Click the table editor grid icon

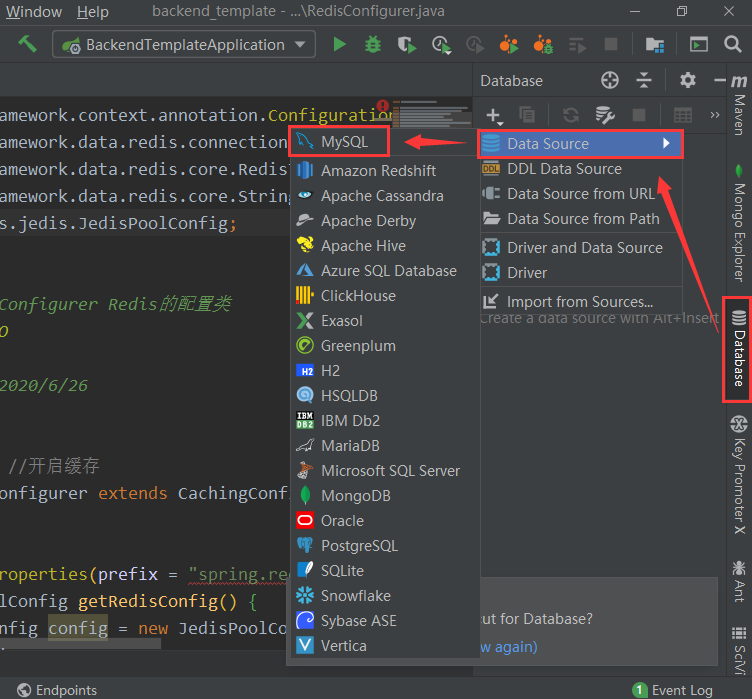point(683,115)
